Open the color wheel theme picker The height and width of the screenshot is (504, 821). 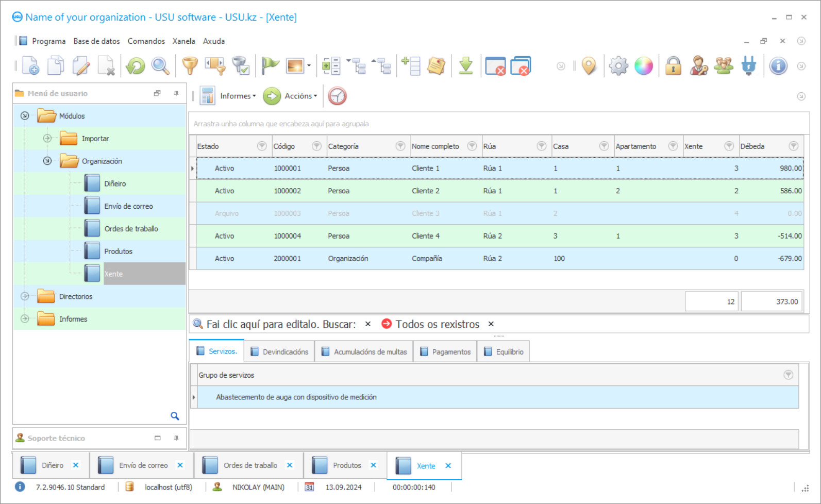pos(643,66)
